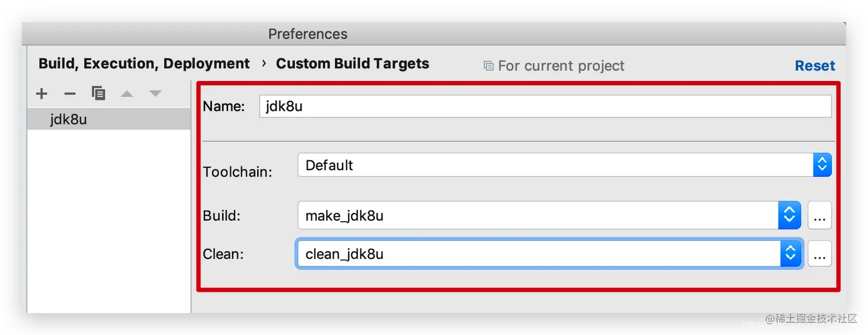Click the make_jdk8u value in Build field

click(x=344, y=216)
